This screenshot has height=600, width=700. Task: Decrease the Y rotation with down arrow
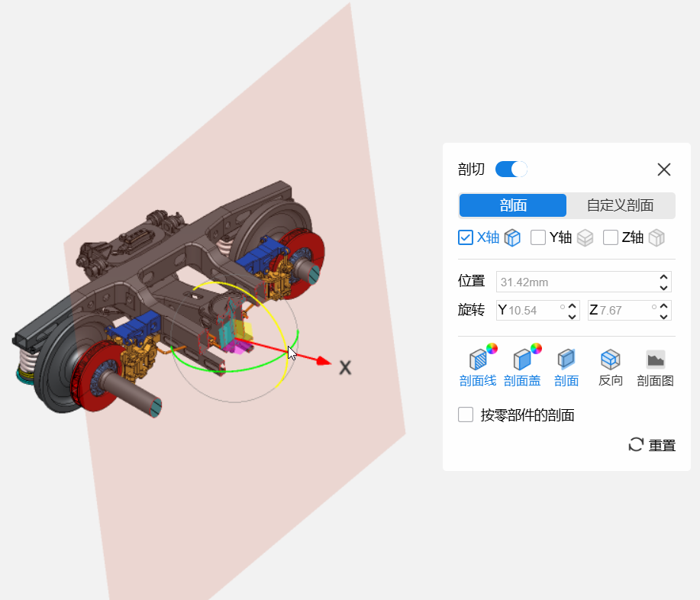572,315
